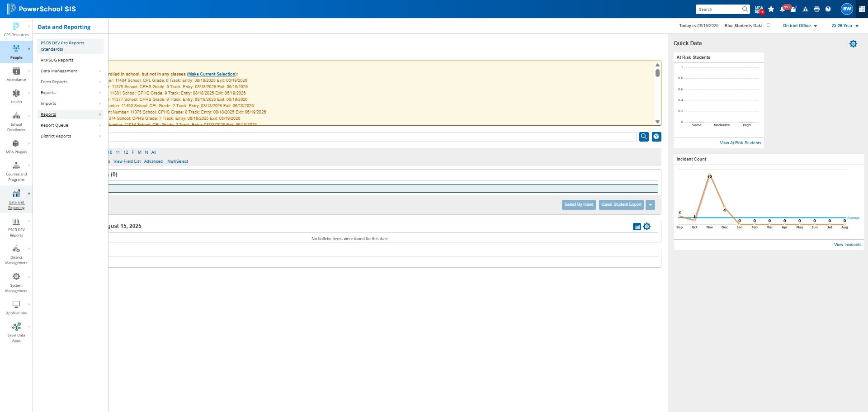Open CPS Resources in the sidebar
Viewport: 868px width, 412px height.
click(x=16, y=29)
